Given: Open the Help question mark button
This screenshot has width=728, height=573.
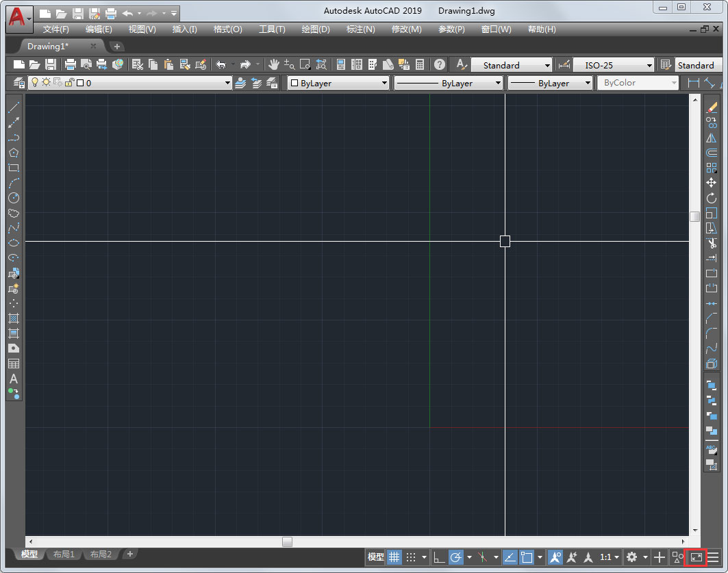Looking at the screenshot, I should point(439,64).
